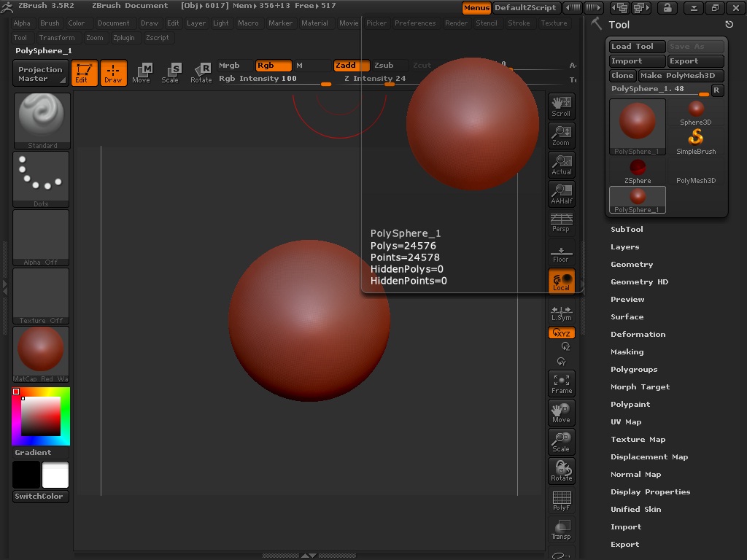Open the Deformation subpalette
The width and height of the screenshot is (747, 560).
pyautogui.click(x=638, y=334)
